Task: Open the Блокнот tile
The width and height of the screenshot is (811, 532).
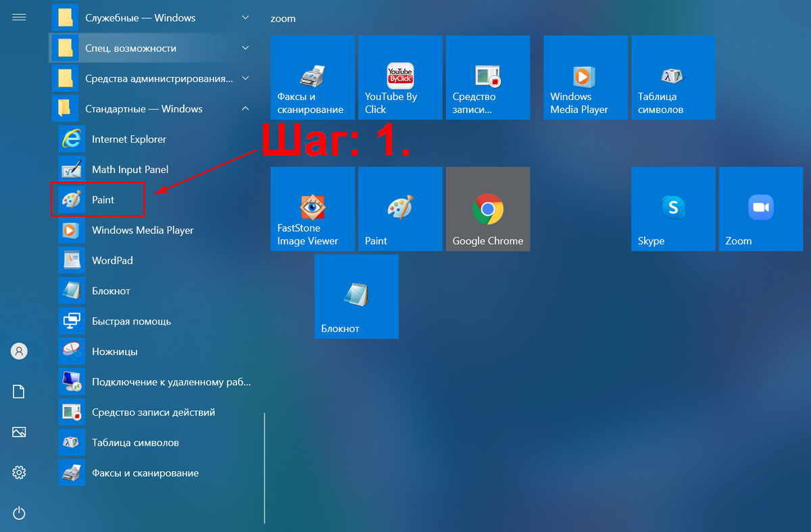Action: [356, 297]
